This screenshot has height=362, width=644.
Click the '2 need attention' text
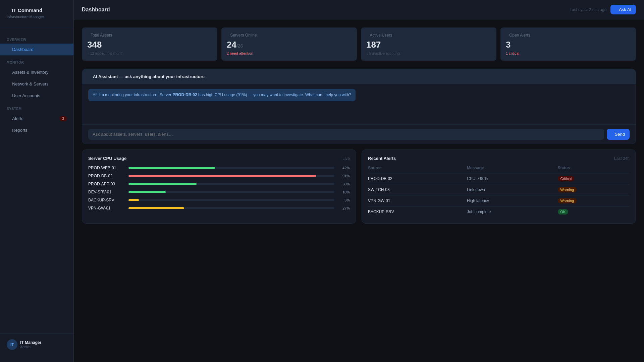pos(240,54)
